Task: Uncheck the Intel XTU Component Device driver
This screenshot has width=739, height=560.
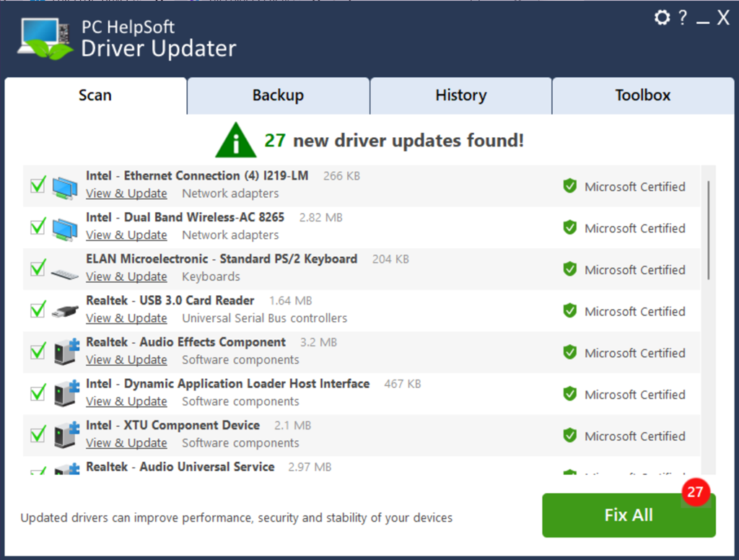Action: pyautogui.click(x=38, y=434)
